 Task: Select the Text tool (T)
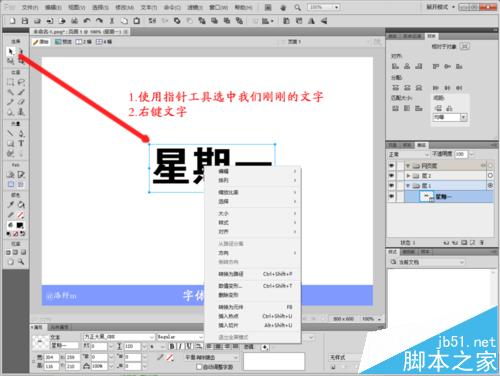click(x=21, y=143)
